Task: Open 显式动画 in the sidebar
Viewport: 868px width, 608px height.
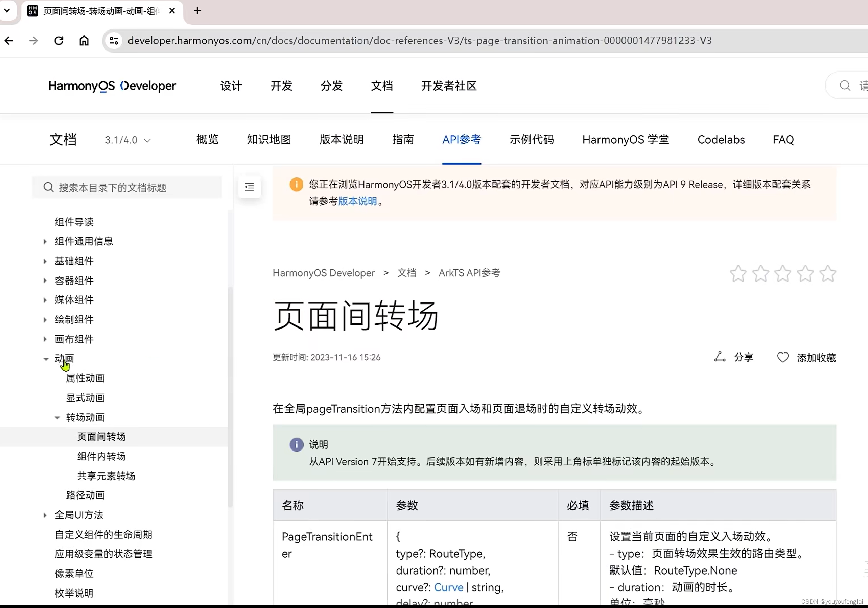Action: pos(86,398)
